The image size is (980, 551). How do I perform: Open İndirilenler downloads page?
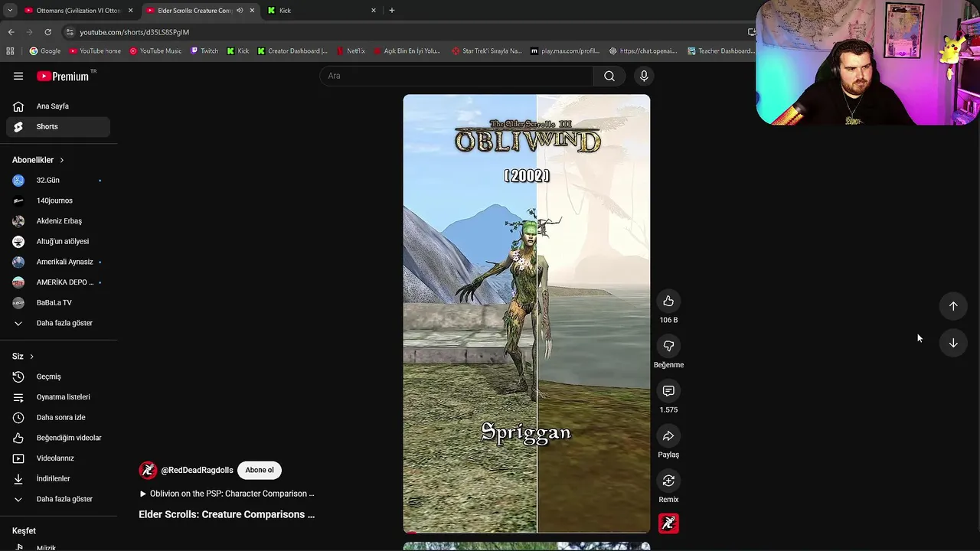click(x=58, y=478)
